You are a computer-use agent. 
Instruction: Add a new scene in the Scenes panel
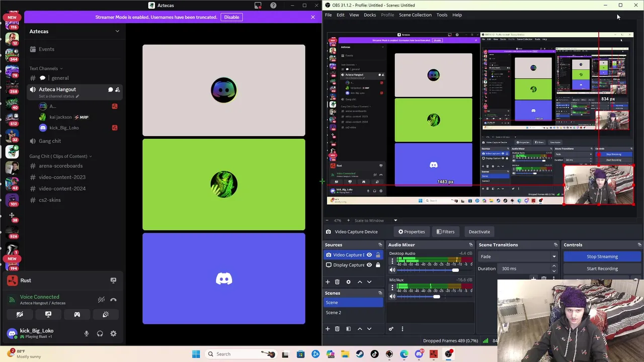pos(328,329)
